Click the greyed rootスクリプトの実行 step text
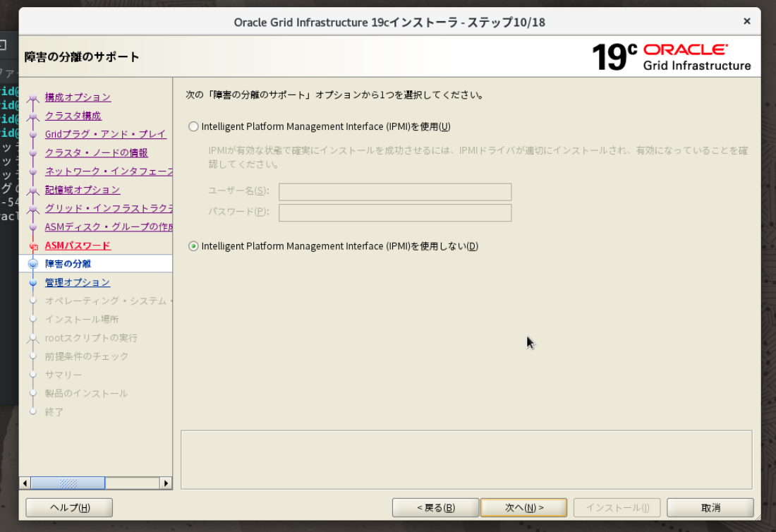The width and height of the screenshot is (776, 532). click(x=91, y=338)
